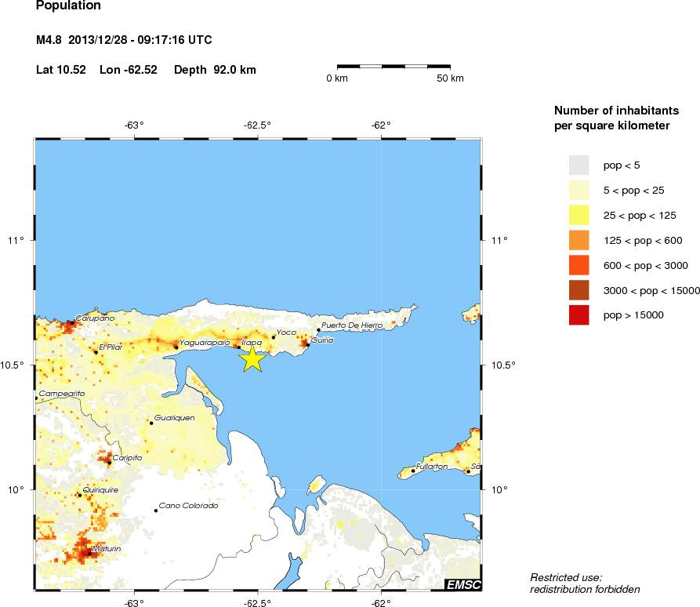Select the 'pop > 15000' red swatch
700x607 pixels.
point(578,315)
